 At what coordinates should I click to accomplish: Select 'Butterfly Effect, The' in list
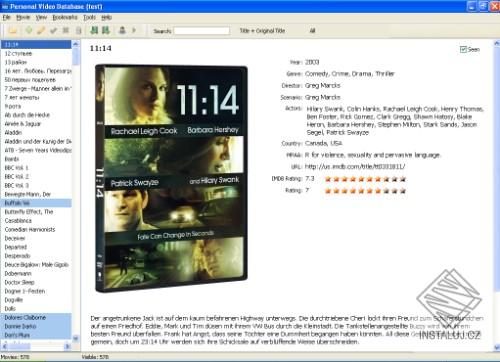click(x=36, y=212)
